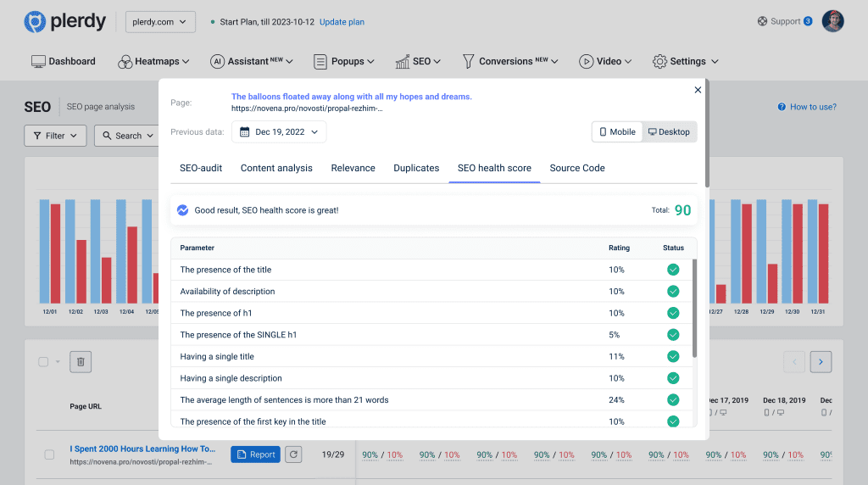Click the trash delete icon
The width and height of the screenshot is (868, 485).
click(81, 362)
